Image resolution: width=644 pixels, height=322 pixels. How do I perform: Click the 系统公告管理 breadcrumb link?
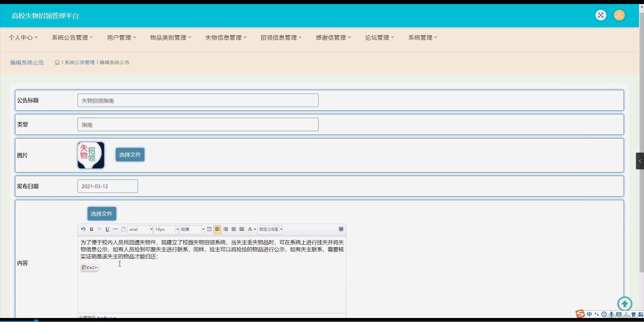click(x=79, y=62)
